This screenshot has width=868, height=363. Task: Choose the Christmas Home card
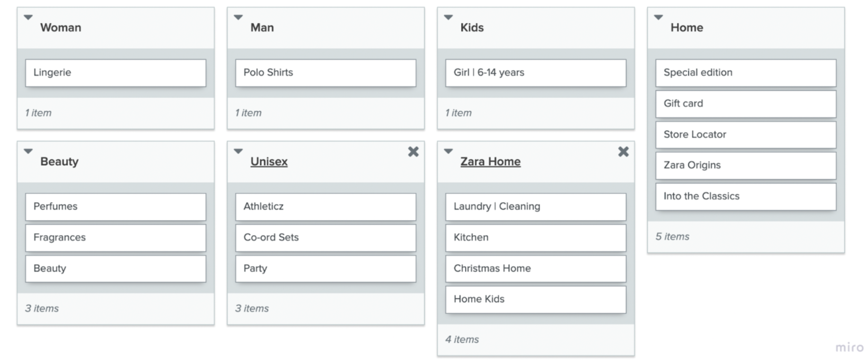[535, 268]
